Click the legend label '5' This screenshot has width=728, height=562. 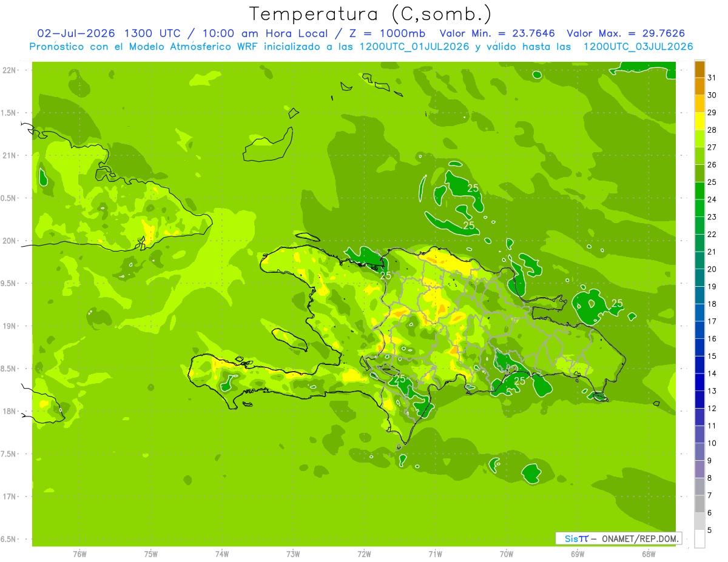[x=710, y=530]
